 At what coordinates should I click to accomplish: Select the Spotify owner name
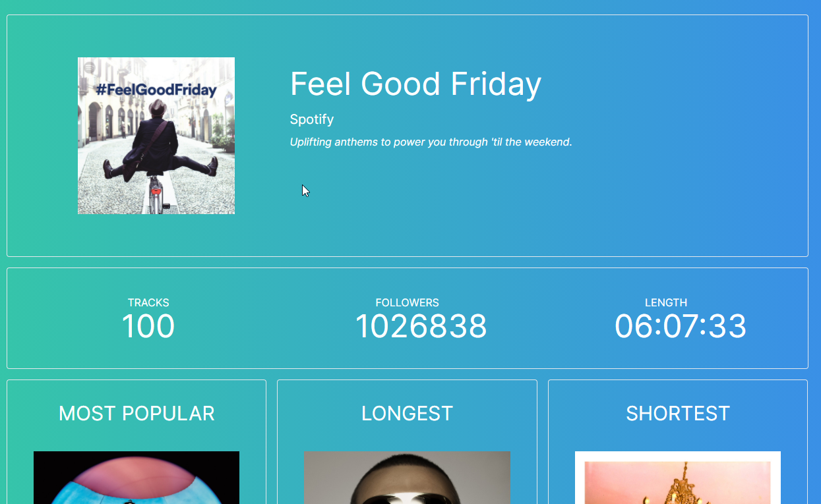pyautogui.click(x=312, y=119)
